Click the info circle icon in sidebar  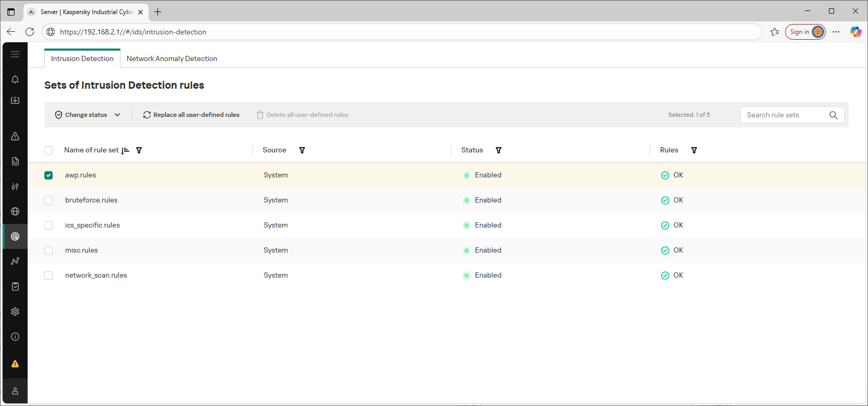click(x=15, y=337)
